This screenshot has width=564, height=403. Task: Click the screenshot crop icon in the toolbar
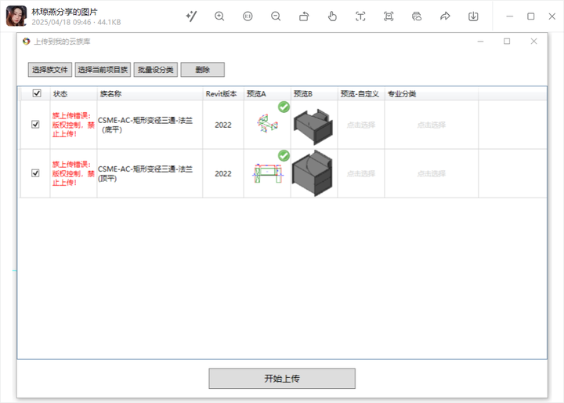[x=388, y=16]
